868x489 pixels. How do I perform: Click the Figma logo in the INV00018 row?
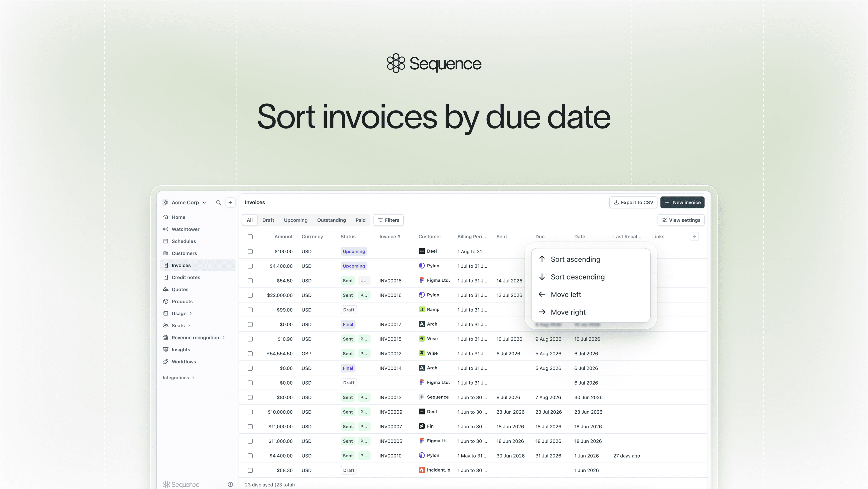point(422,280)
